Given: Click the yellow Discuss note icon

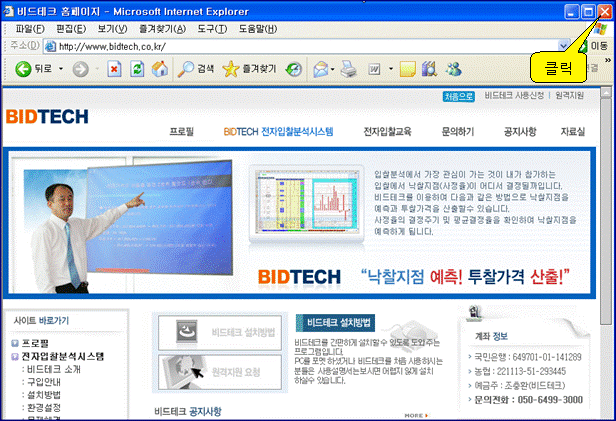Looking at the screenshot, I should click(407, 70).
